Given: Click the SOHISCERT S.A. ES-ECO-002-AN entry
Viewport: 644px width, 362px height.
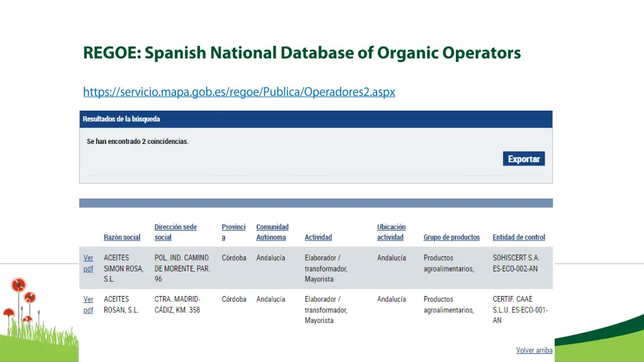Looking at the screenshot, I should (516, 263).
